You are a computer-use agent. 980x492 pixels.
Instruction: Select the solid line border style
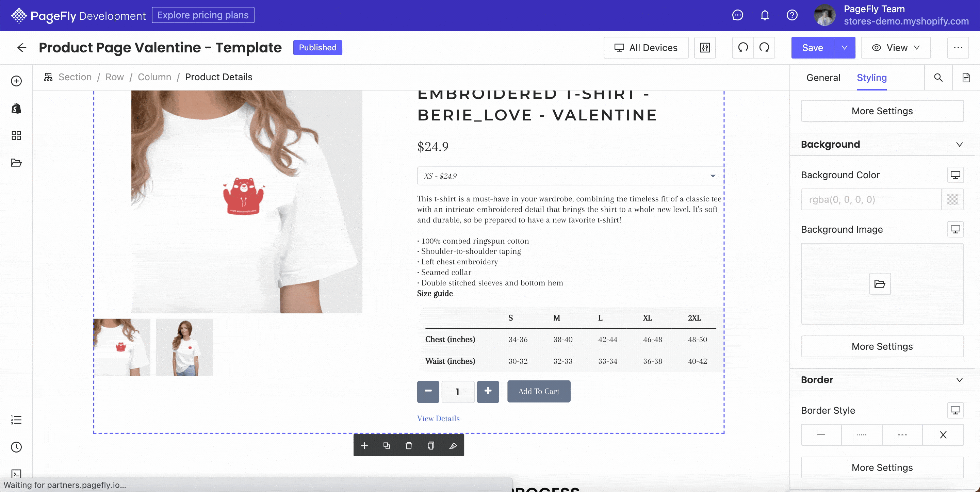click(x=821, y=435)
